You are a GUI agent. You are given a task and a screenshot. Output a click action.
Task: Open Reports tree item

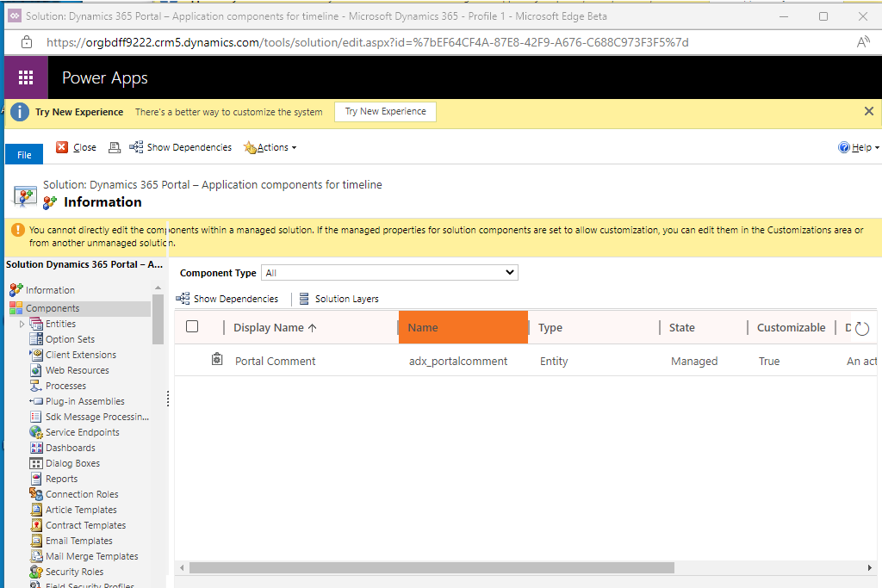[x=61, y=479]
